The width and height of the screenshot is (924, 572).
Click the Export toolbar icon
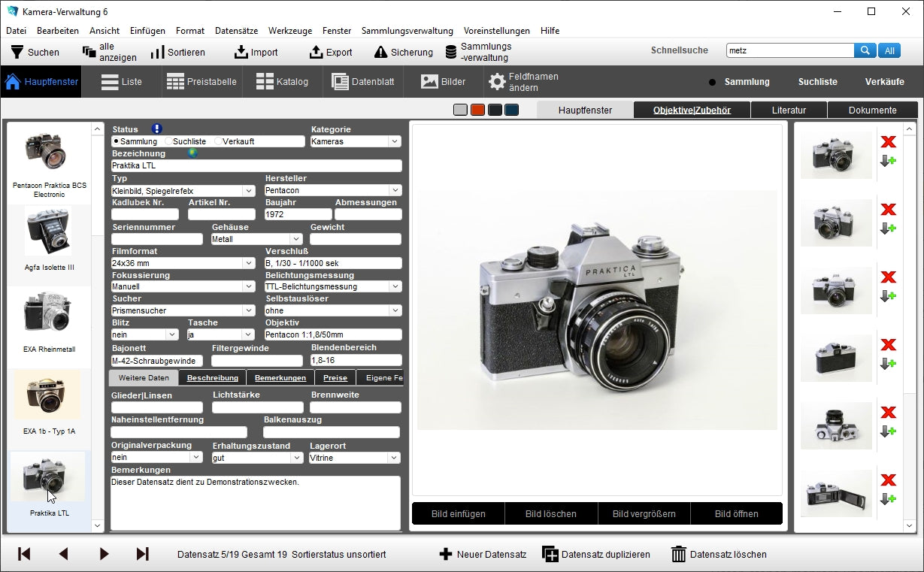coord(316,53)
